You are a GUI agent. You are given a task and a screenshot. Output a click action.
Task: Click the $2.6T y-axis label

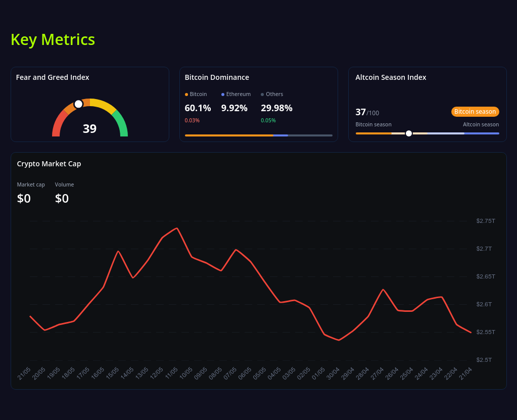(x=484, y=304)
